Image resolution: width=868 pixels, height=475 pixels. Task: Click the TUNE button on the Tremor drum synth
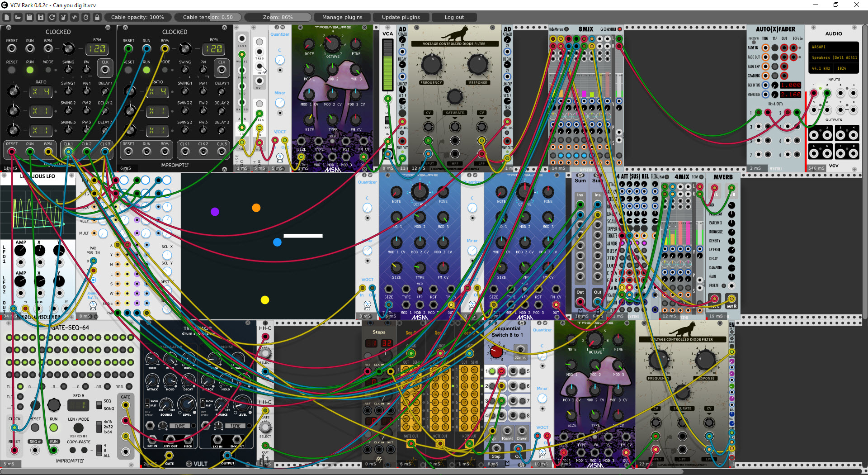coord(180,426)
